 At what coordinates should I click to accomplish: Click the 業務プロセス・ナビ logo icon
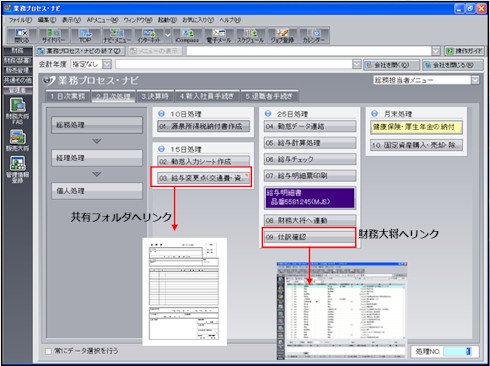(x=50, y=81)
